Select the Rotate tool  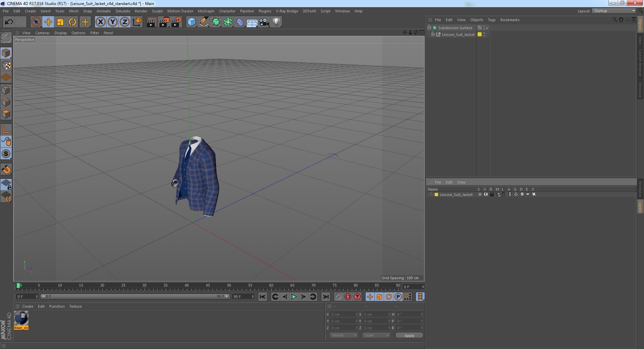coord(72,22)
